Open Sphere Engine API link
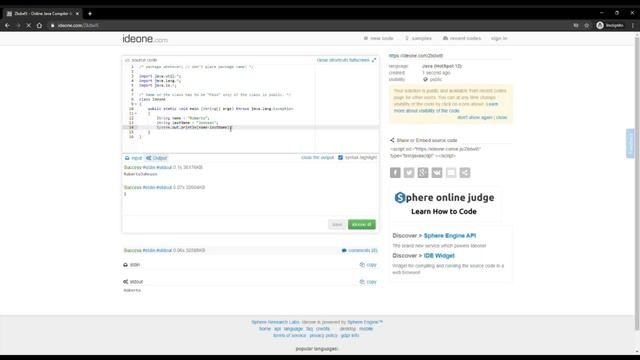Image resolution: width=640 pixels, height=360 pixels. (450, 236)
